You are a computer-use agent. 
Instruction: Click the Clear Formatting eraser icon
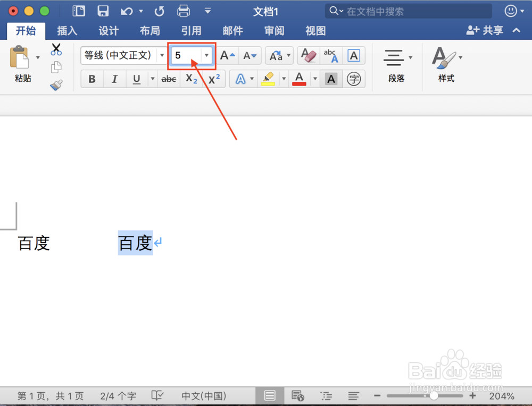pyautogui.click(x=308, y=55)
